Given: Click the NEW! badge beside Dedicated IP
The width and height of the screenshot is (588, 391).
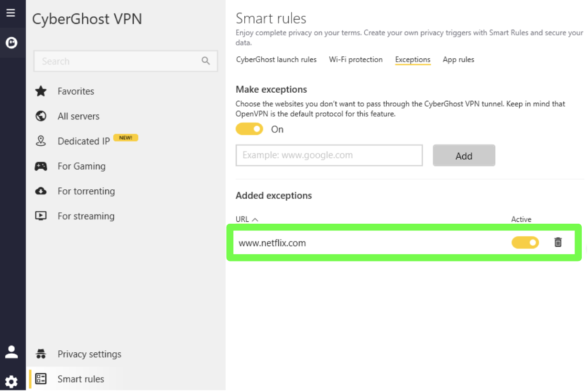Looking at the screenshot, I should tap(126, 138).
